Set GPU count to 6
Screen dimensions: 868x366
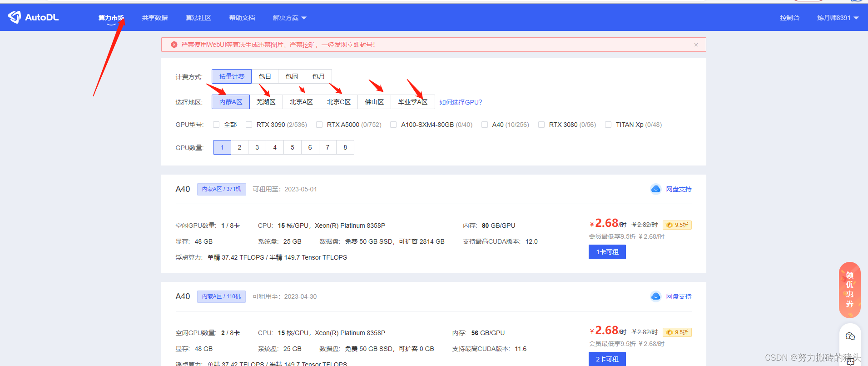(x=310, y=147)
